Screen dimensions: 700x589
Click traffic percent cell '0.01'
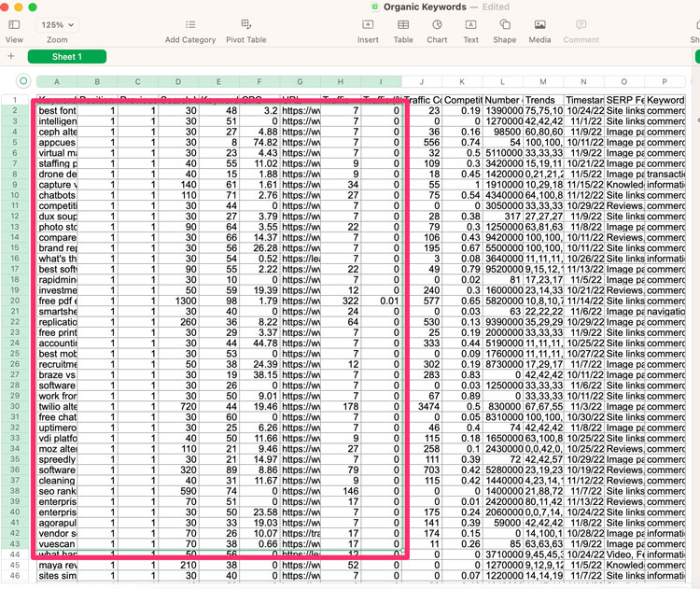(x=381, y=301)
